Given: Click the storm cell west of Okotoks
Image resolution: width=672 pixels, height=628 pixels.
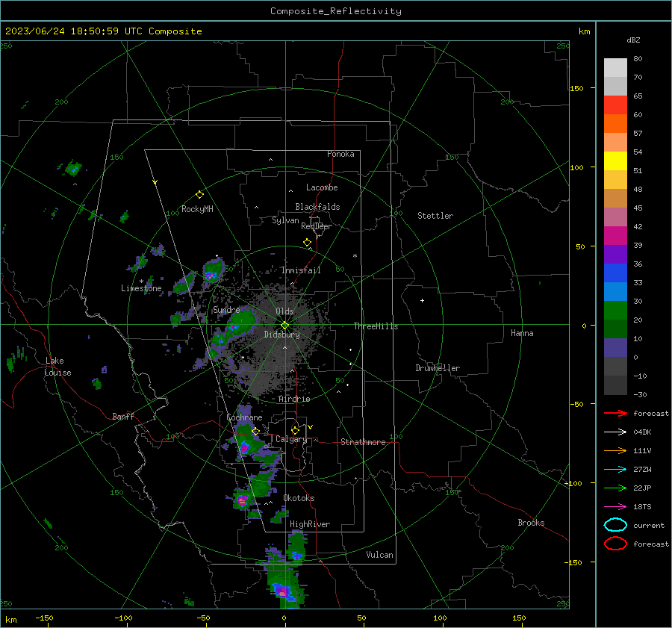Looking at the screenshot, I should point(243,500).
